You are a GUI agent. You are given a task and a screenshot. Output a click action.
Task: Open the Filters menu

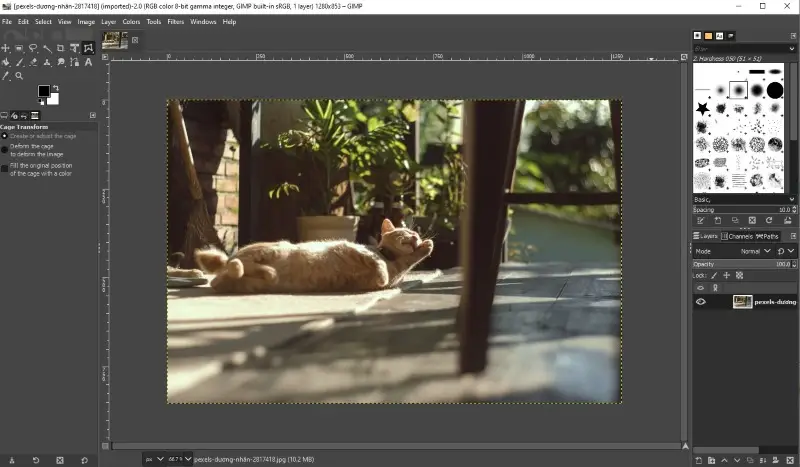click(176, 21)
